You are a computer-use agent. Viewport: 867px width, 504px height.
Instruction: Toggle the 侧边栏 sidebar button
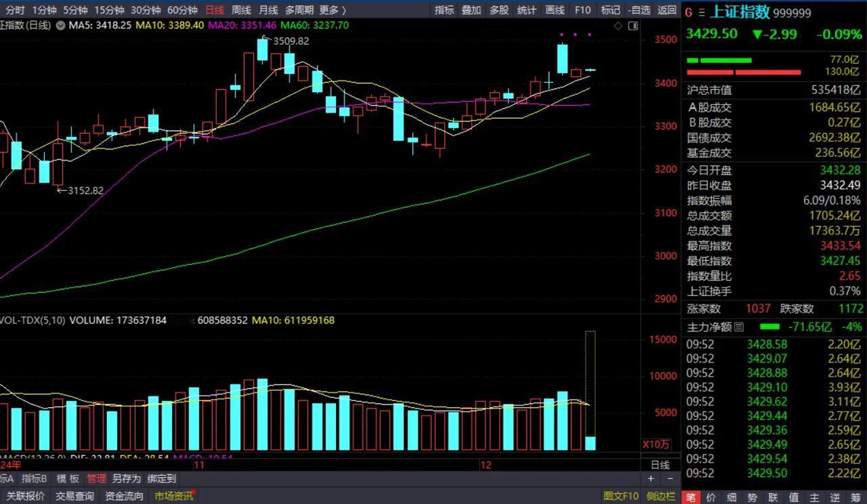(x=660, y=496)
